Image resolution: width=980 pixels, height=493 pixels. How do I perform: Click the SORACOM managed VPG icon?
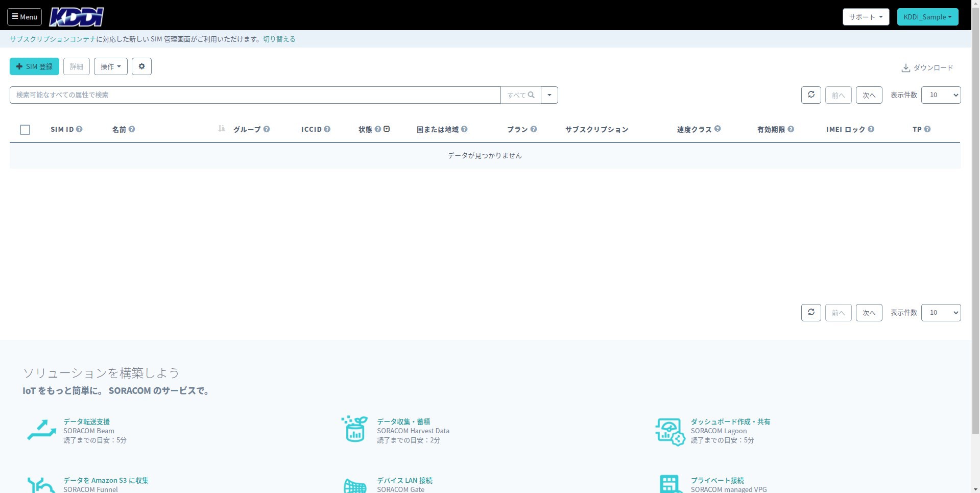point(670,484)
